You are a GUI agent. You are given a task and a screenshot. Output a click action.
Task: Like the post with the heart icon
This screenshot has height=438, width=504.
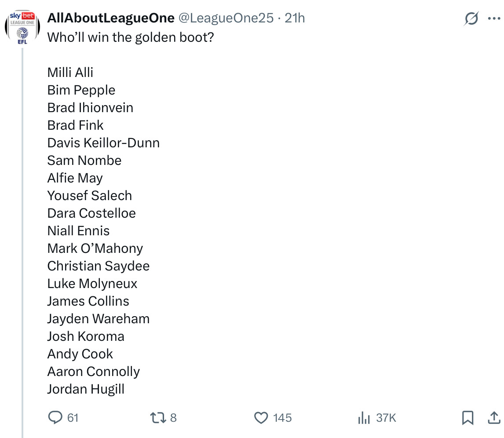[261, 417]
